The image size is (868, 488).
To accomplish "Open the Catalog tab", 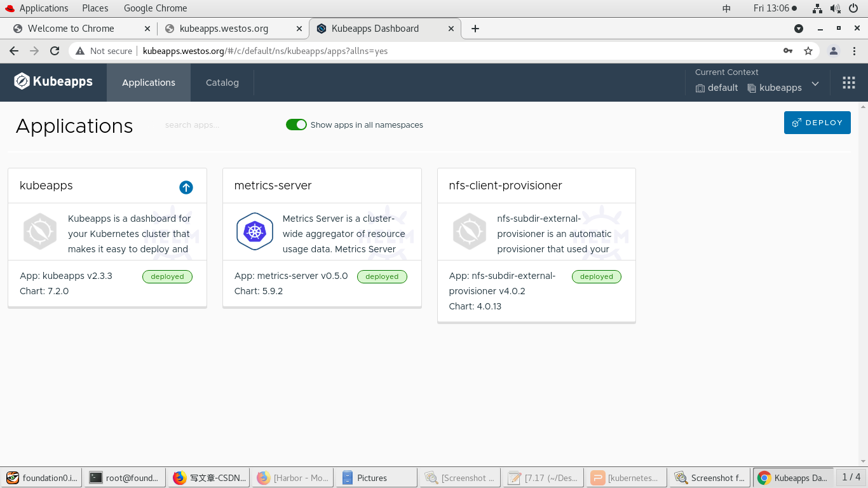I will tap(222, 83).
